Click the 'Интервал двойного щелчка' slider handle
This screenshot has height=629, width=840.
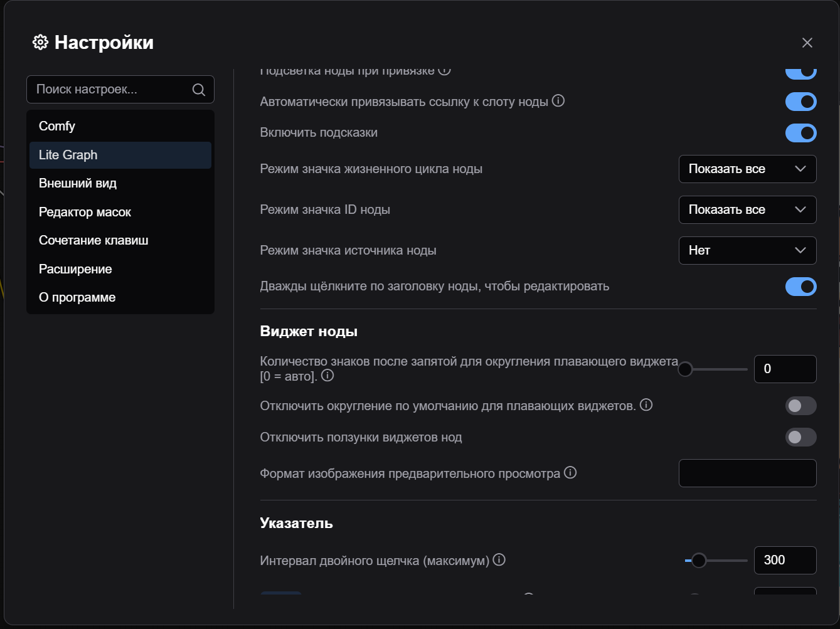(698, 560)
